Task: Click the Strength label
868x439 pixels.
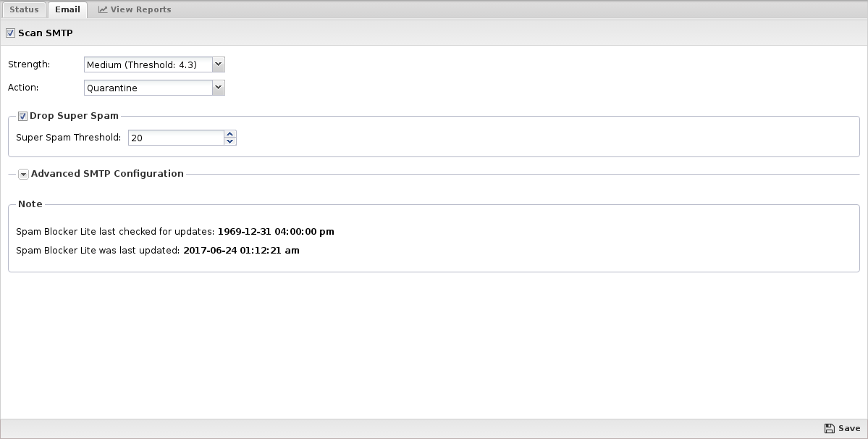Action: (x=29, y=64)
